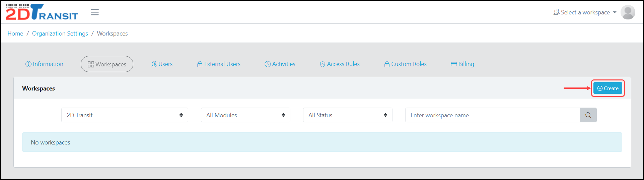Switch to the Users tab
Image resolution: width=644 pixels, height=180 pixels.
161,64
